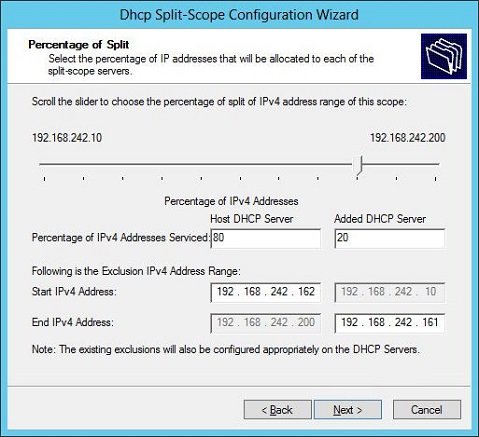This screenshot has width=479, height=437.
Task: Cancel the split-scope wizard
Action: tap(427, 410)
